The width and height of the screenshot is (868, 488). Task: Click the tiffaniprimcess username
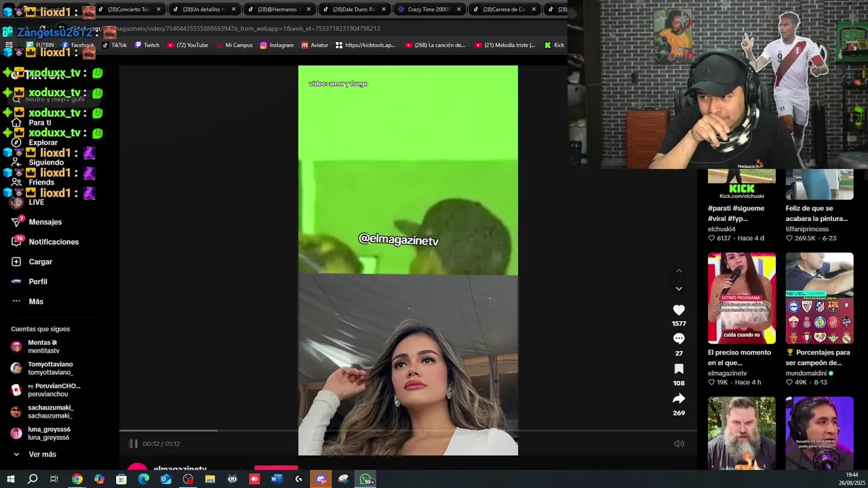pos(807,229)
